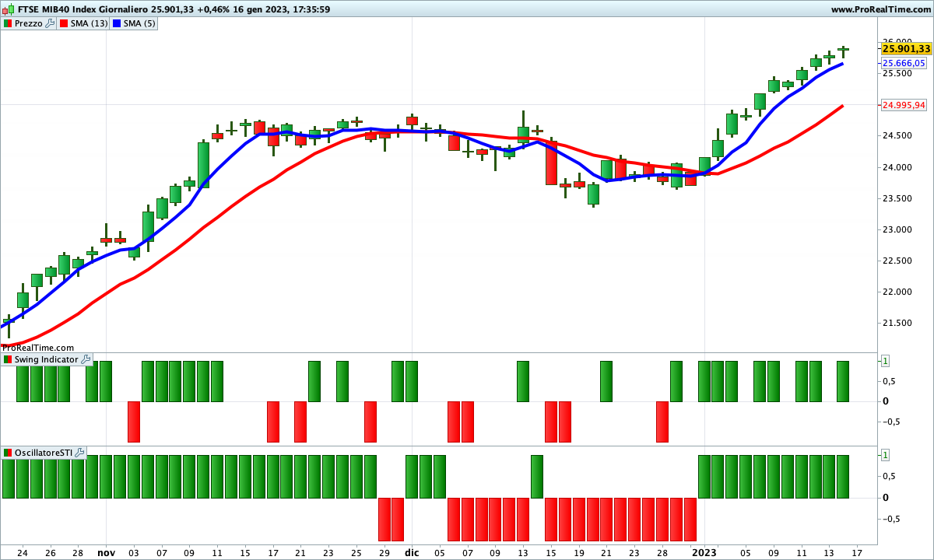Click the red SMA (13) color square
934x560 pixels.
[x=63, y=23]
